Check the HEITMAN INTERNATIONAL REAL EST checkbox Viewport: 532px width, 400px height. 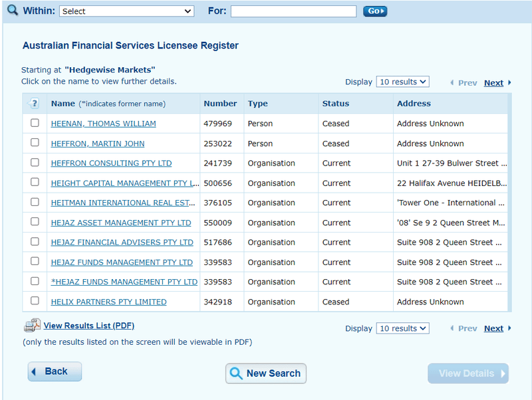[35, 202]
